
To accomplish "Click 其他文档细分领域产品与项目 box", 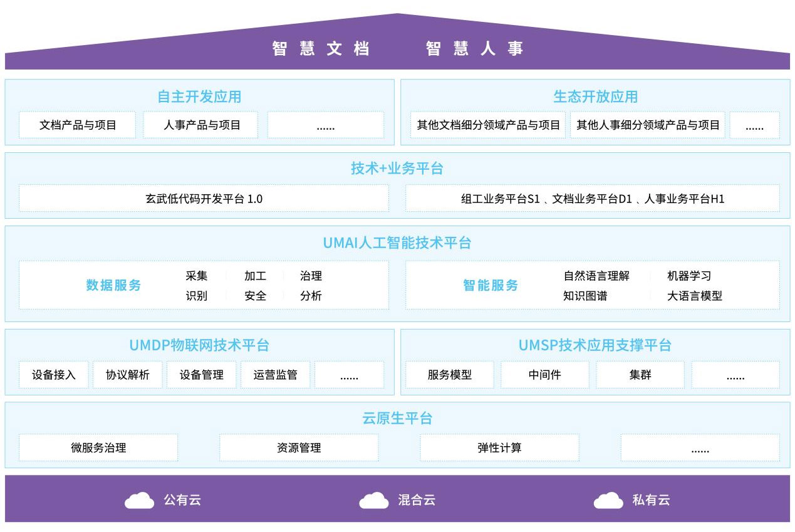I will 488,125.
